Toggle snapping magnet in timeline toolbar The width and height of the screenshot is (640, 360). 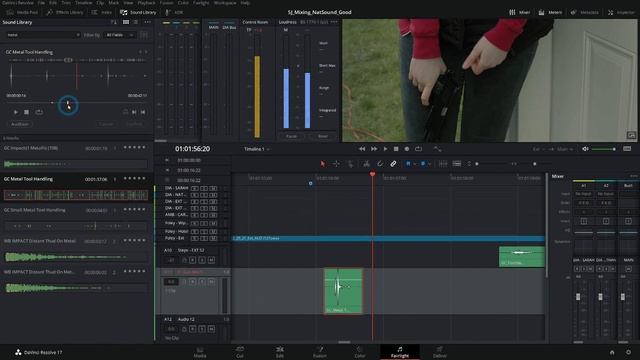(380, 164)
